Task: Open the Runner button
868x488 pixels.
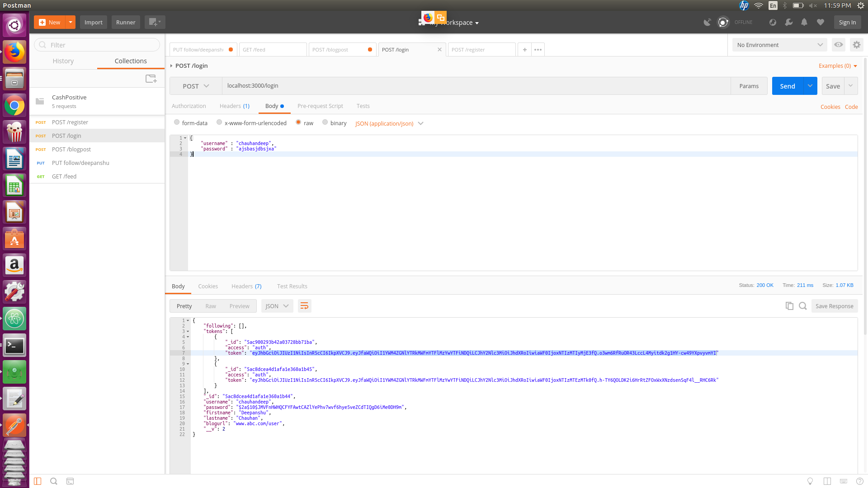Action: click(x=126, y=22)
